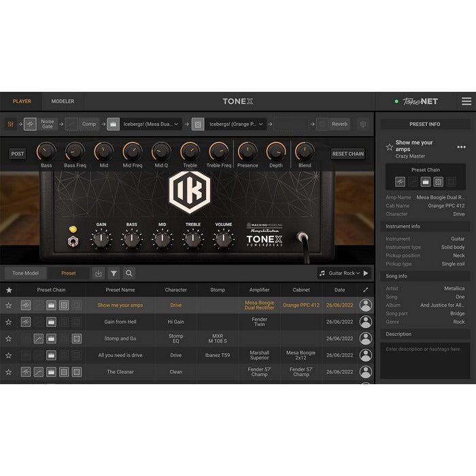Switch to the PLAYER tab

(22, 101)
